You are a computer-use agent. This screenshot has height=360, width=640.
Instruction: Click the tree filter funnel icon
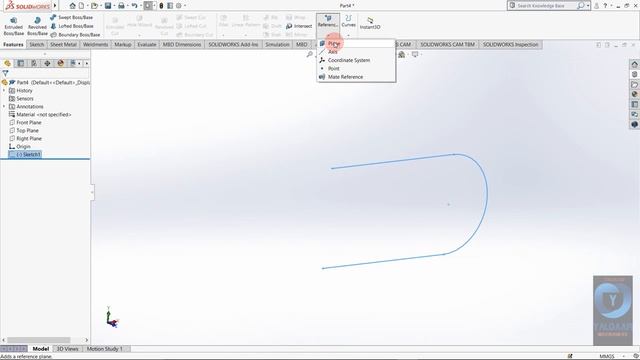point(5,73)
